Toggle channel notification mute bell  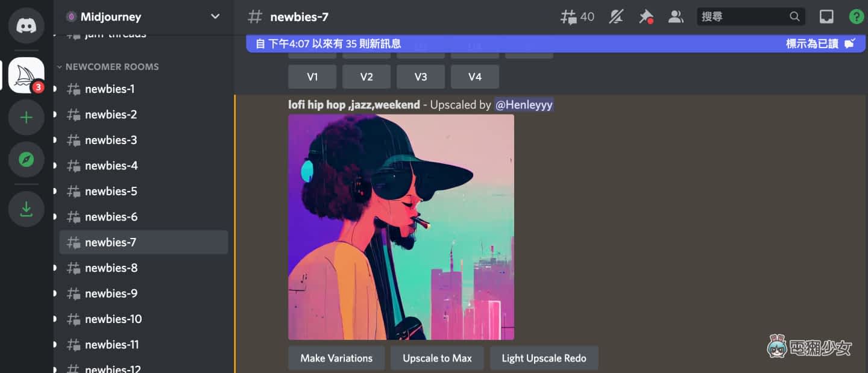[615, 17]
